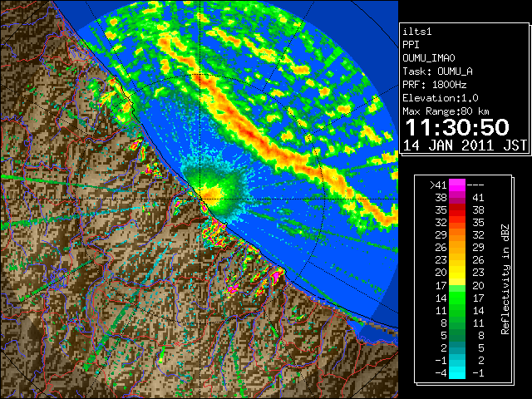The image size is (532, 399).
Task: Click the Reflectivity in dBZ axis label
Action: tap(505, 279)
